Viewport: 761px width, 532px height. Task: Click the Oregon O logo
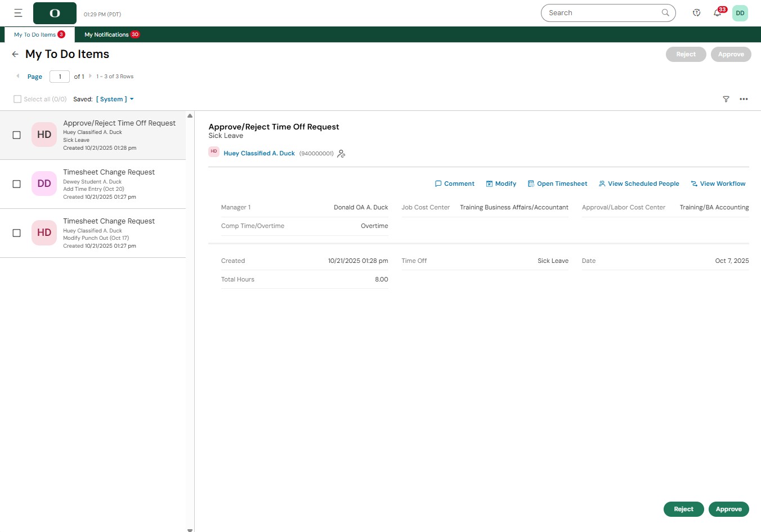point(55,13)
